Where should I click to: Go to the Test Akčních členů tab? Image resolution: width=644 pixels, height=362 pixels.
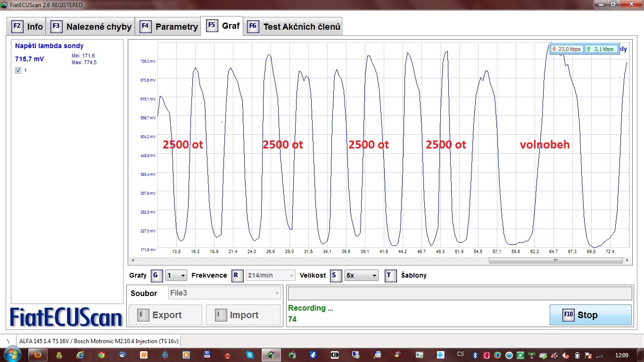click(x=294, y=27)
